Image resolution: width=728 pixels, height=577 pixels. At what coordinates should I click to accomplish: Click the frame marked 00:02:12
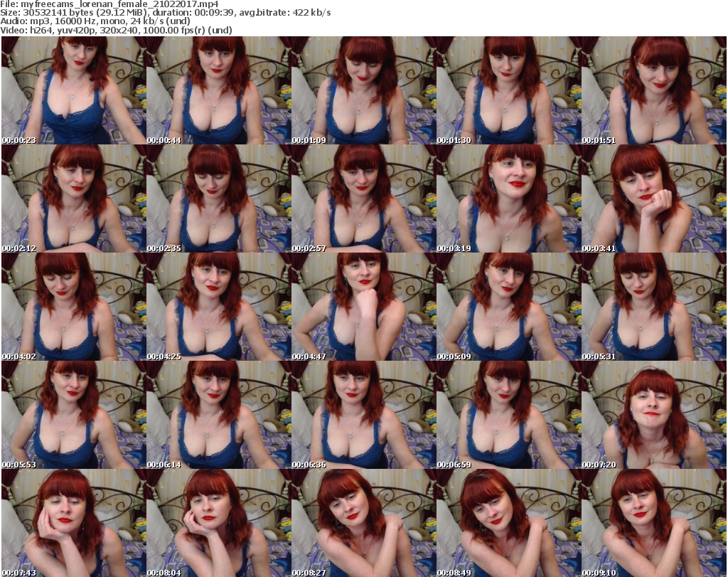[x=74, y=198]
